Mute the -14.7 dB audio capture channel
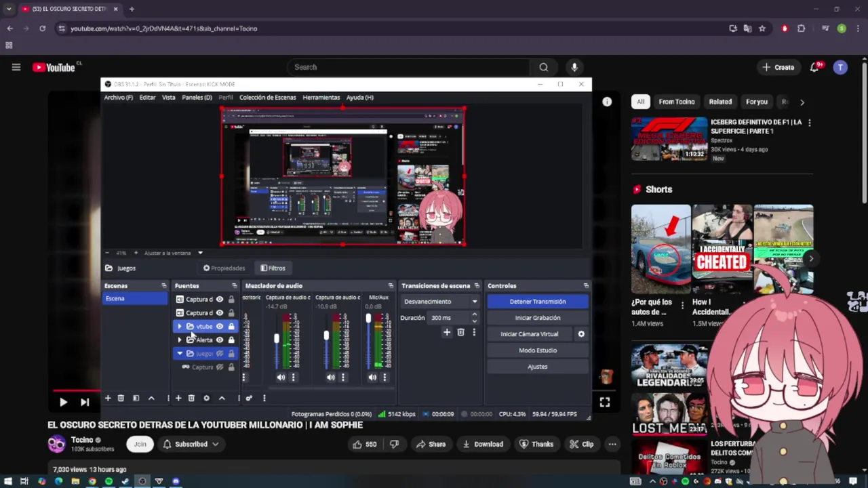The image size is (868, 488). [x=281, y=378]
